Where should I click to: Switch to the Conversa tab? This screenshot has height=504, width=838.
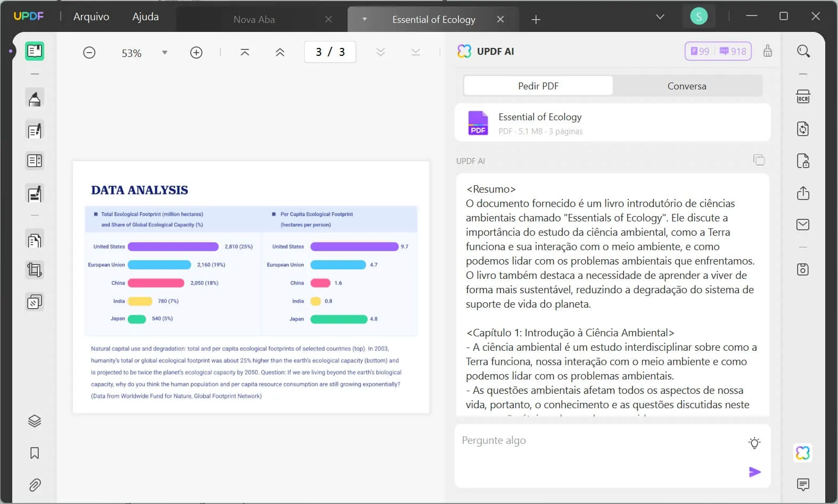pos(687,86)
